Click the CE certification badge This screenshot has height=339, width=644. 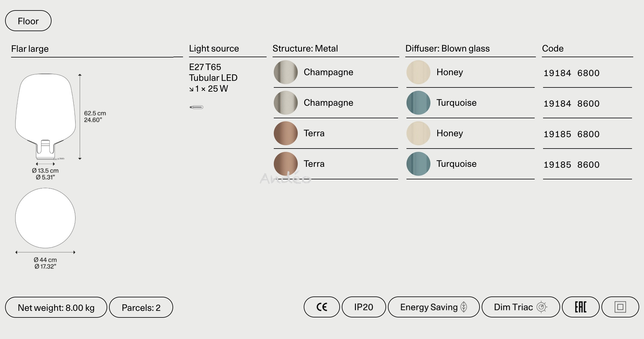[x=322, y=307]
